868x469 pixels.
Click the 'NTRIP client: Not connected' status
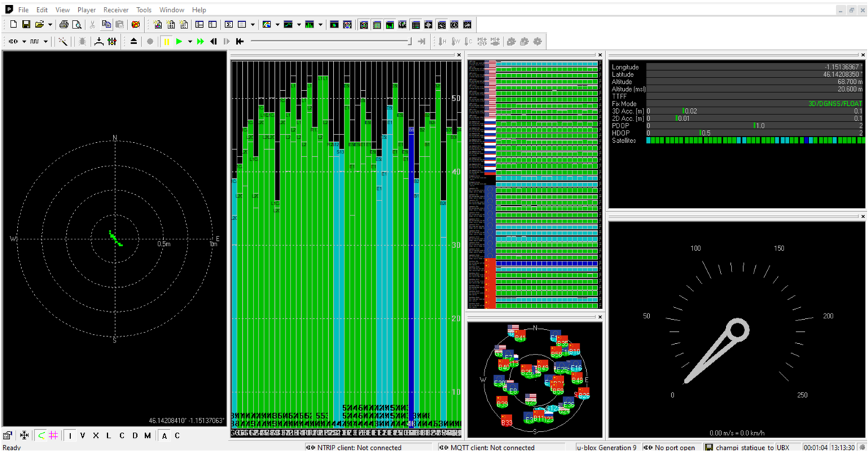(353, 448)
